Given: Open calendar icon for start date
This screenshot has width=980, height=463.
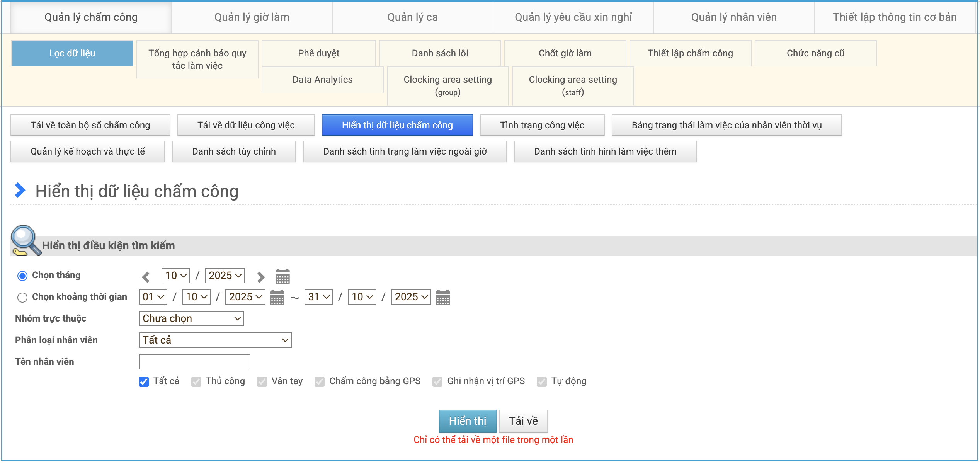Looking at the screenshot, I should (x=277, y=298).
